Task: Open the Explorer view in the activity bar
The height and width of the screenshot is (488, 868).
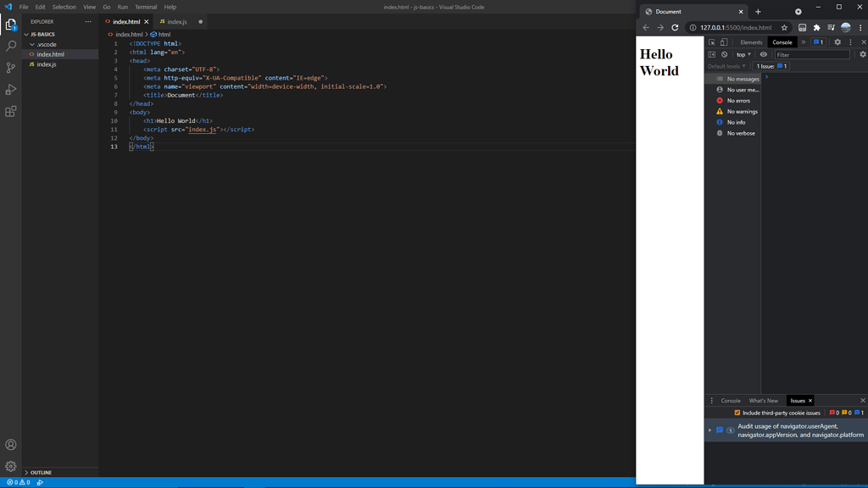Action: click(x=10, y=25)
